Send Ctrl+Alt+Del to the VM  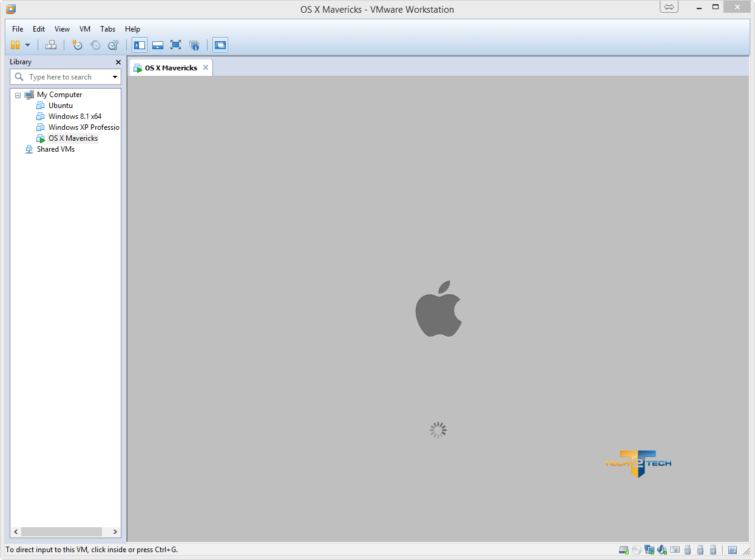click(51, 45)
